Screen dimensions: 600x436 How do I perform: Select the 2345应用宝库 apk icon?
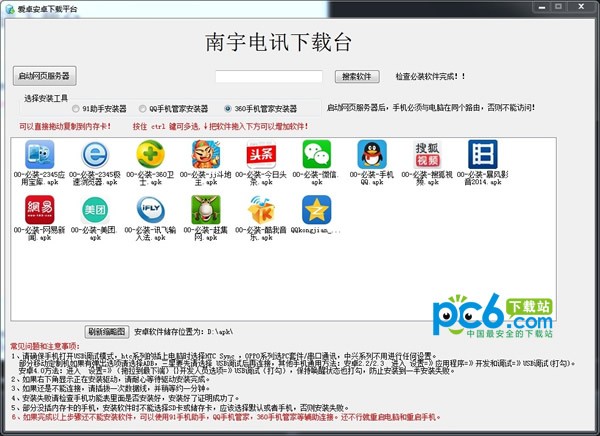click(x=39, y=154)
